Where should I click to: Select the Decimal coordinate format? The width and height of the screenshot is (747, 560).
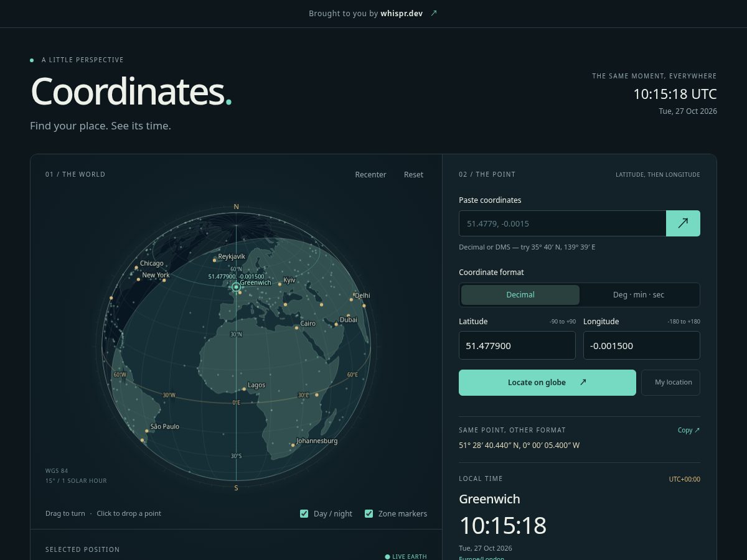[x=520, y=295]
